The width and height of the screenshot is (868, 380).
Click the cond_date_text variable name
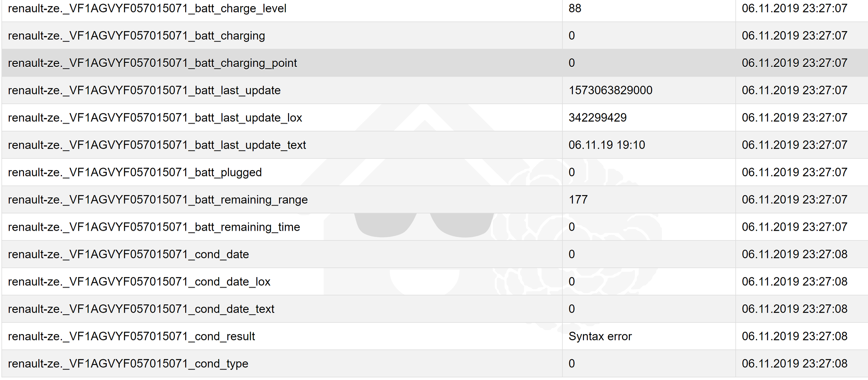141,308
